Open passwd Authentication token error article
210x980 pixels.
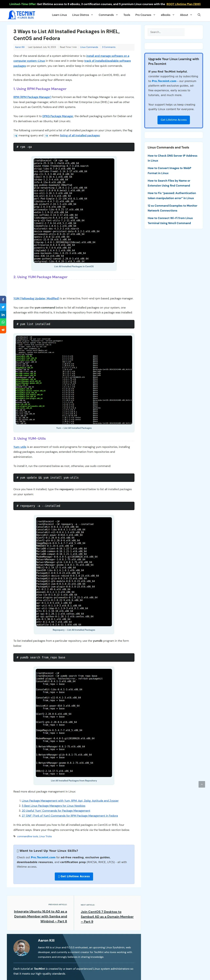click(x=172, y=196)
